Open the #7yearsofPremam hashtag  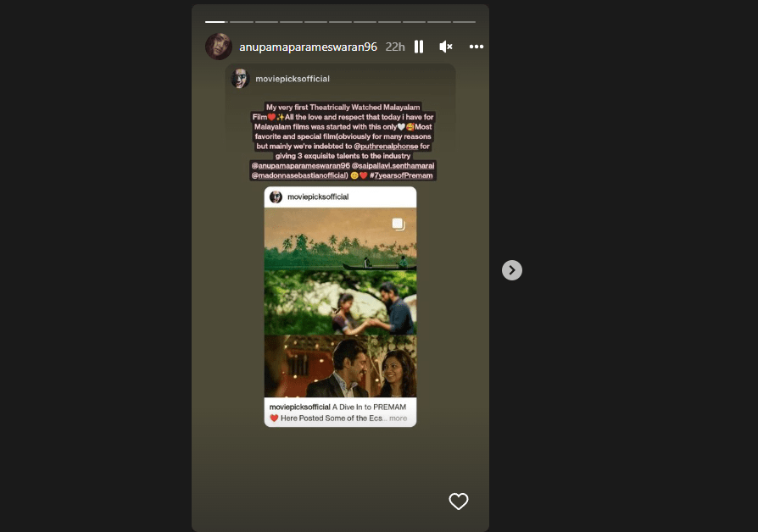click(401, 175)
